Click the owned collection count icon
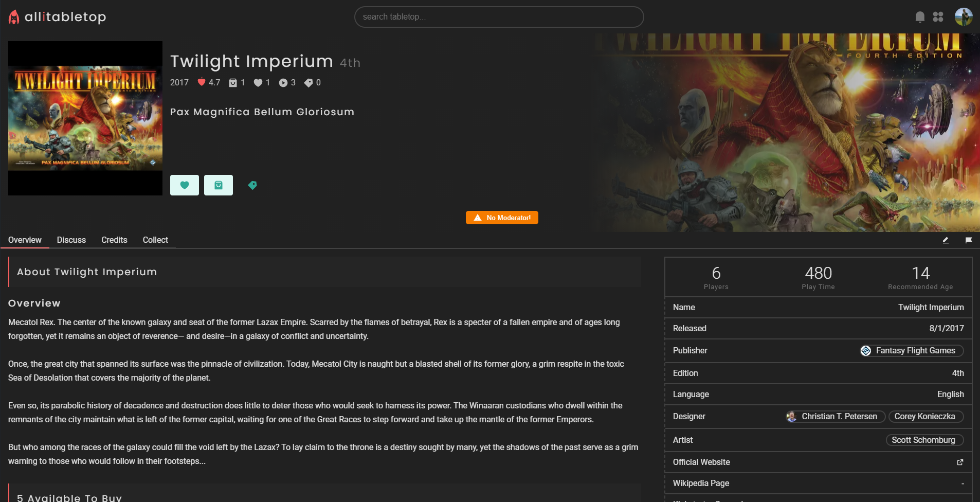Image resolution: width=980 pixels, height=502 pixels. [x=233, y=82]
